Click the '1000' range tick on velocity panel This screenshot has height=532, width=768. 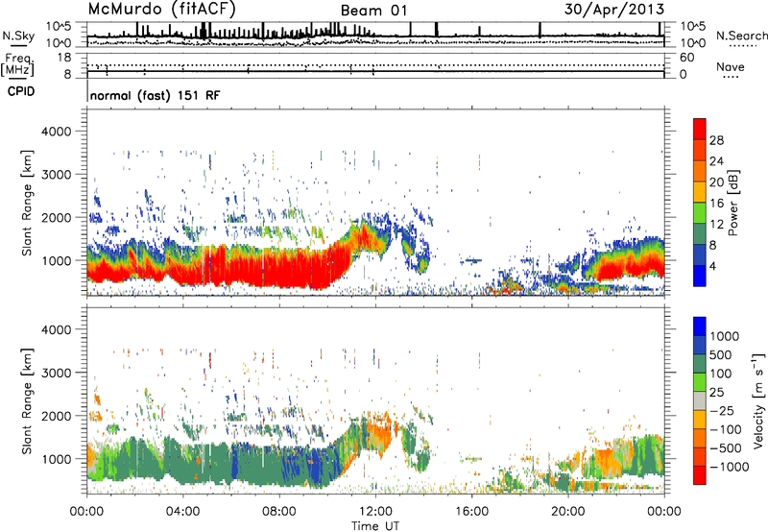[57, 459]
